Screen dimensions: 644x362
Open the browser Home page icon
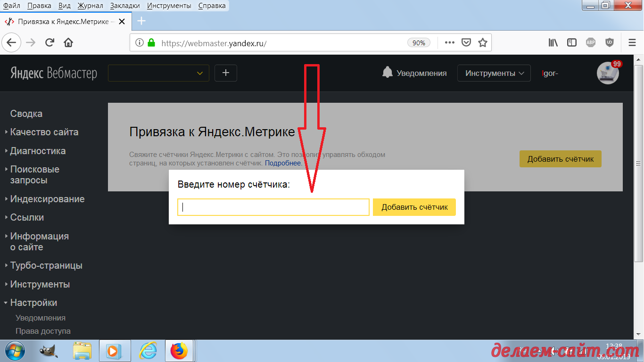[68, 42]
